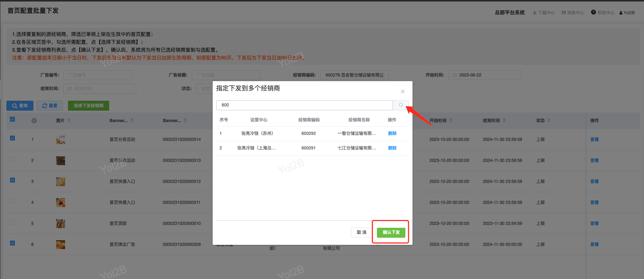
Task: Uncheck the checkbox for row 3
Action: tap(12, 180)
